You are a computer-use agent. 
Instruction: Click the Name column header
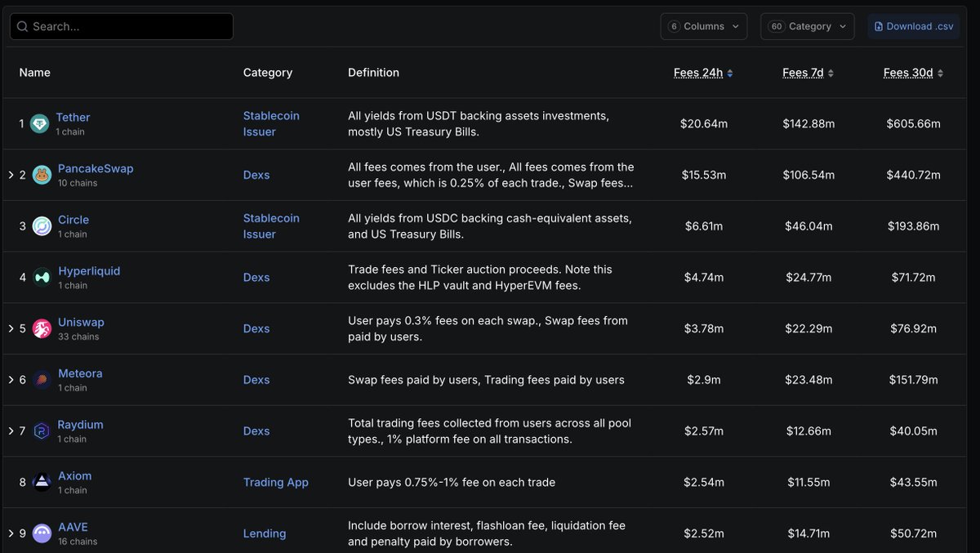[x=35, y=73]
